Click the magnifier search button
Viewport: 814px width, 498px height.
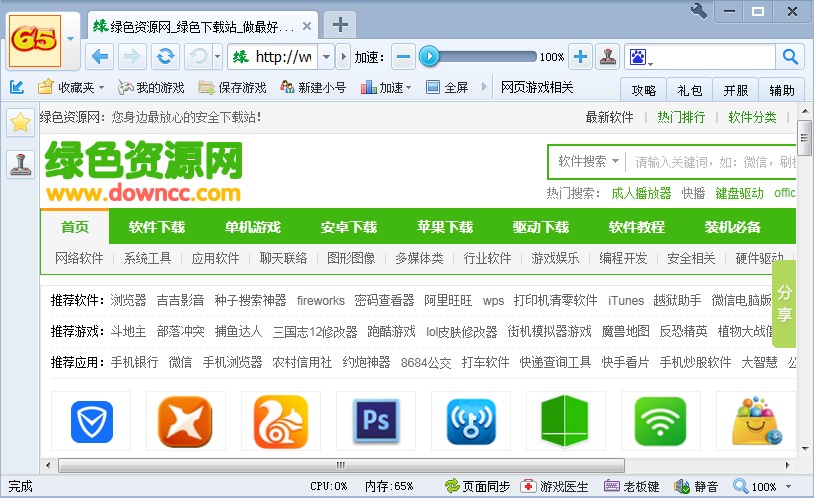790,57
